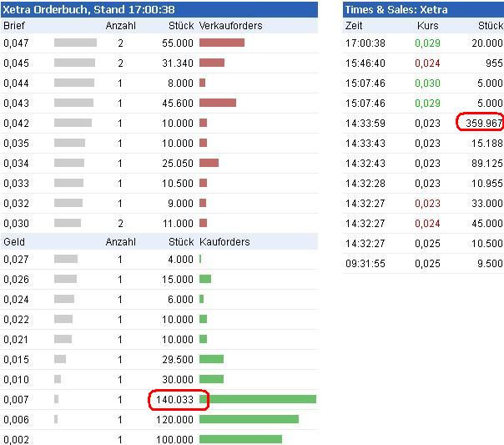Click quantity 55.000 in ask row

tap(178, 43)
